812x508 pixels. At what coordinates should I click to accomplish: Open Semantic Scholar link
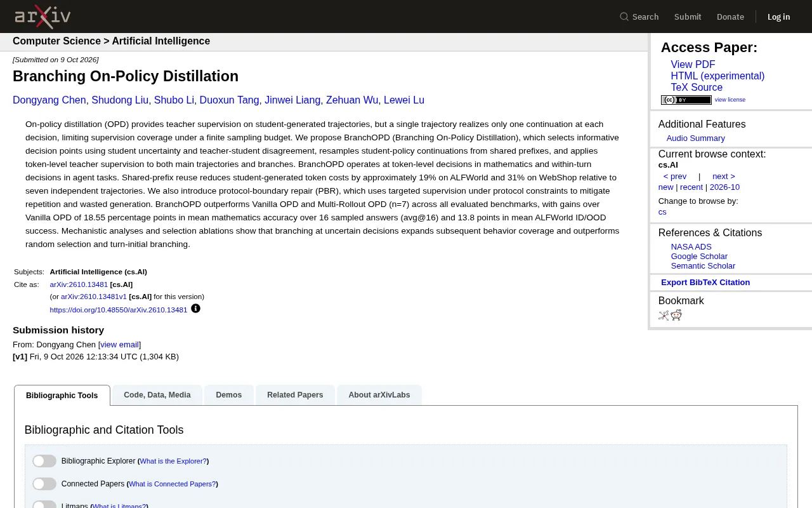[703, 266]
